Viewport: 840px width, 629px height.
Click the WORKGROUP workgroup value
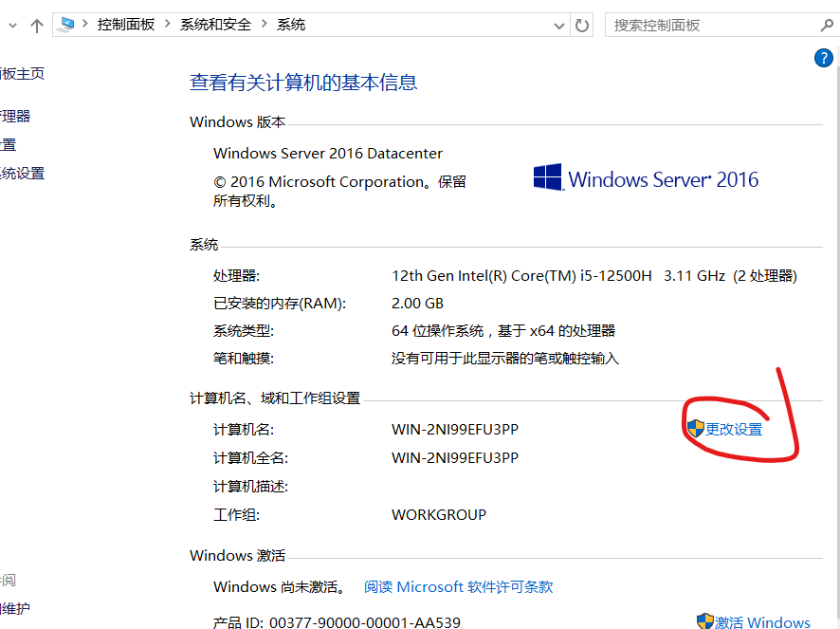[x=439, y=515]
